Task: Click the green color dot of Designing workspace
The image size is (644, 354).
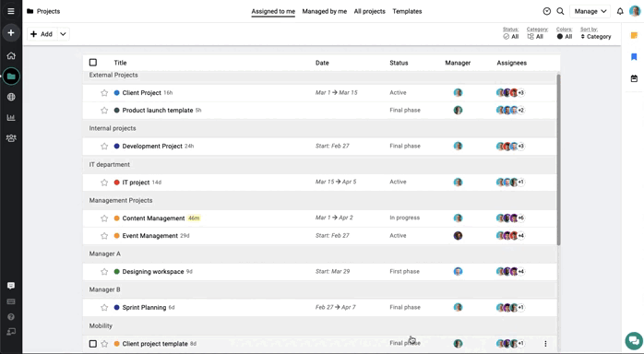Action: (x=116, y=272)
